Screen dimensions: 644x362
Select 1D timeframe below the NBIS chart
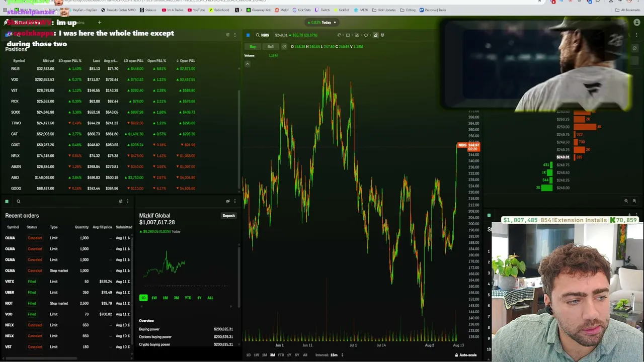tap(248, 355)
